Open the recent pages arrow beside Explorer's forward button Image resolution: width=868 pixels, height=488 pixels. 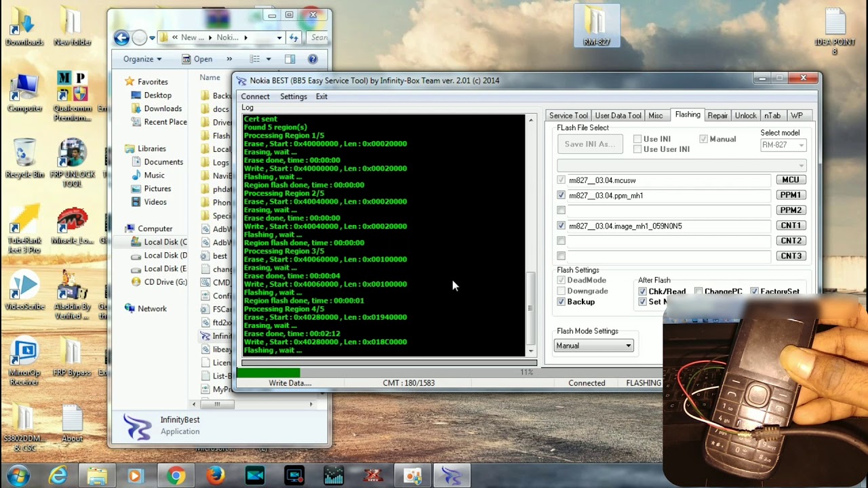[152, 38]
